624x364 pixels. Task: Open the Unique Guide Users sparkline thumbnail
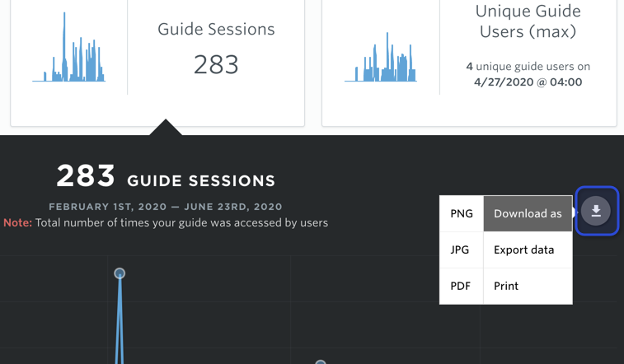click(x=381, y=57)
